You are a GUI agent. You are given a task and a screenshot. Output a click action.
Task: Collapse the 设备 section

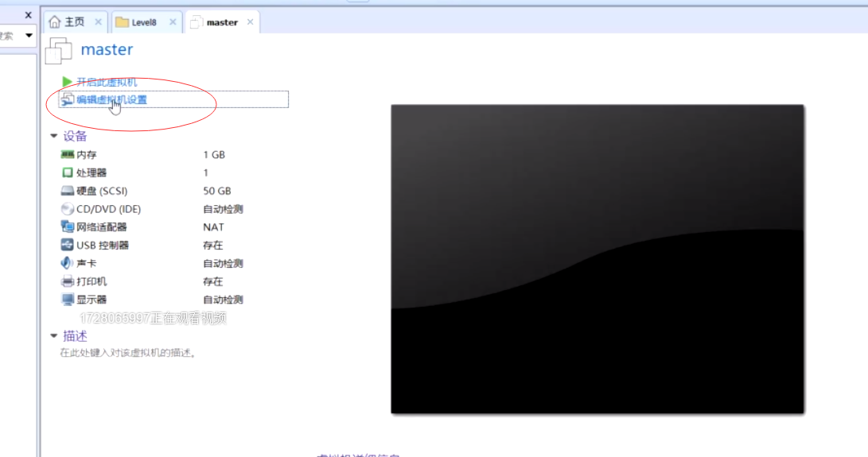pos(53,136)
